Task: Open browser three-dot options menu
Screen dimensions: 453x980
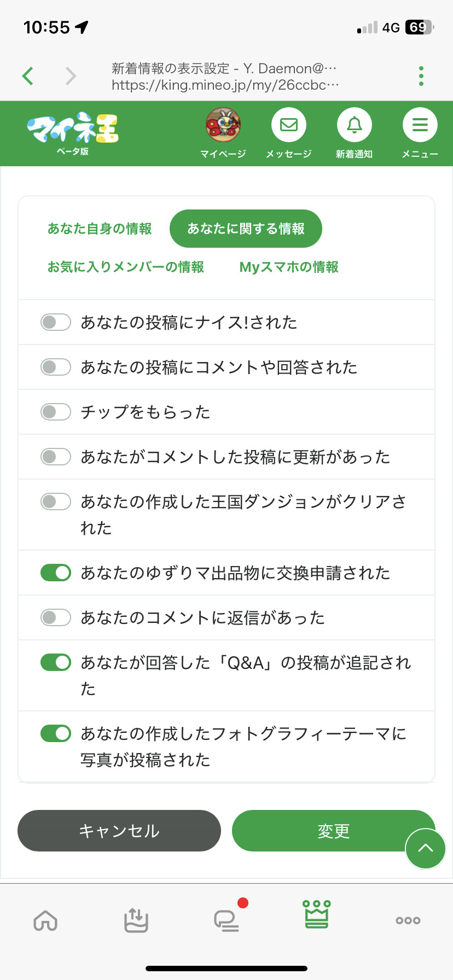Action: [421, 76]
